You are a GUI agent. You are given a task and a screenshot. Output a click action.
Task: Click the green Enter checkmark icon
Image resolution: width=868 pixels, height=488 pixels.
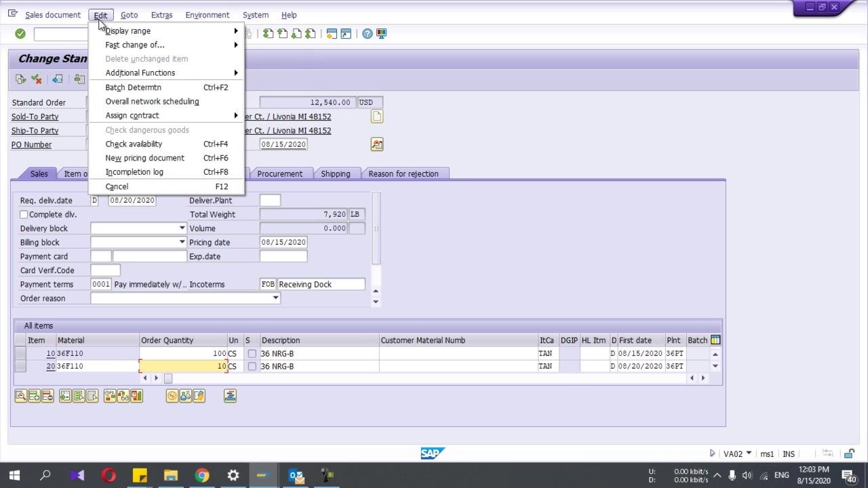(x=20, y=33)
